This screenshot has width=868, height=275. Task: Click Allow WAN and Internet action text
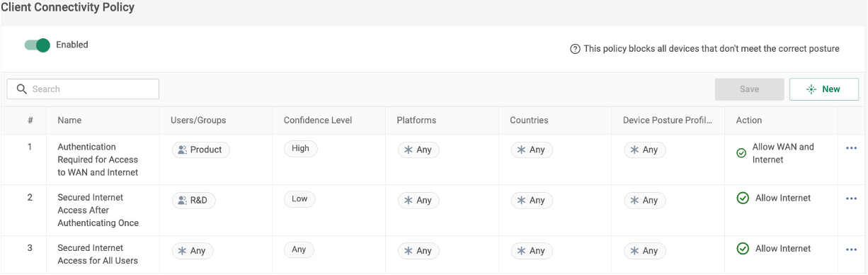point(783,153)
